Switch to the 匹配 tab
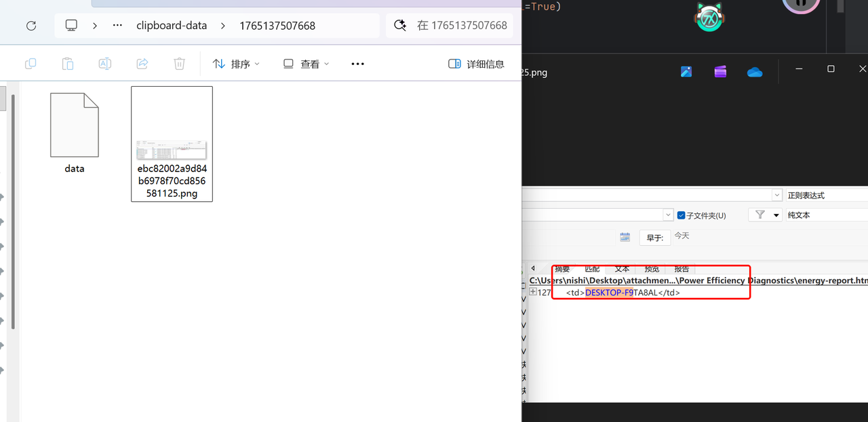 point(592,269)
